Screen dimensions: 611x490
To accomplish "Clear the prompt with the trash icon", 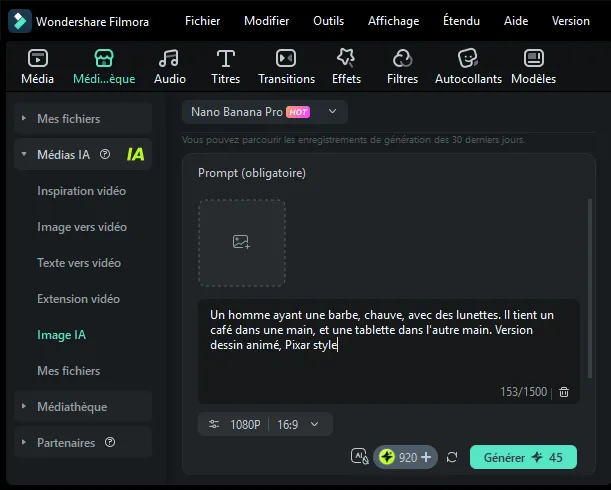I will (x=564, y=392).
